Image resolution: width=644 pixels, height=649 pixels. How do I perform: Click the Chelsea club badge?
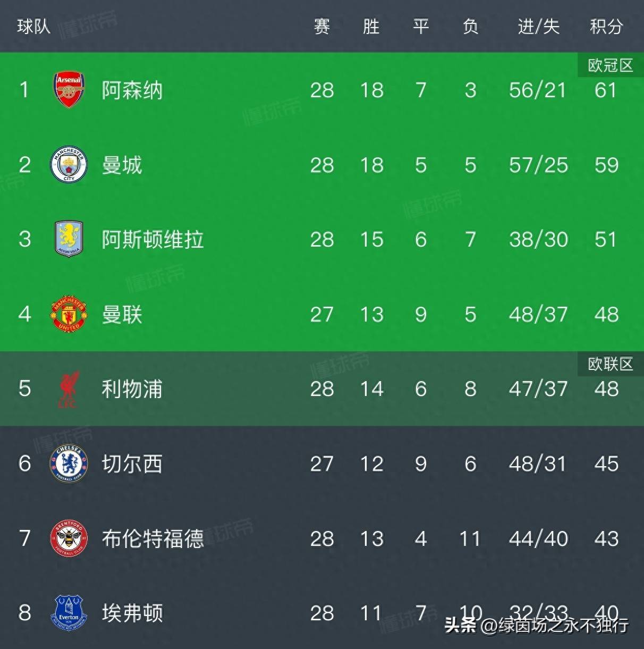(x=68, y=463)
